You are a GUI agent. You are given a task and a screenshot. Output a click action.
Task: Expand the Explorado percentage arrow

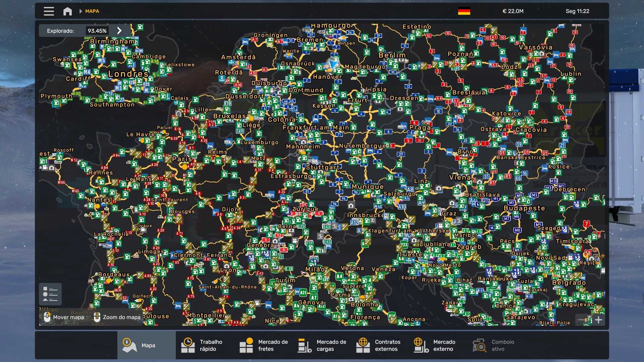[119, 31]
